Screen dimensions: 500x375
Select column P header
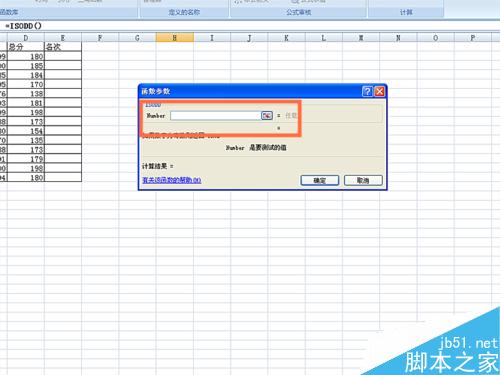(473, 38)
